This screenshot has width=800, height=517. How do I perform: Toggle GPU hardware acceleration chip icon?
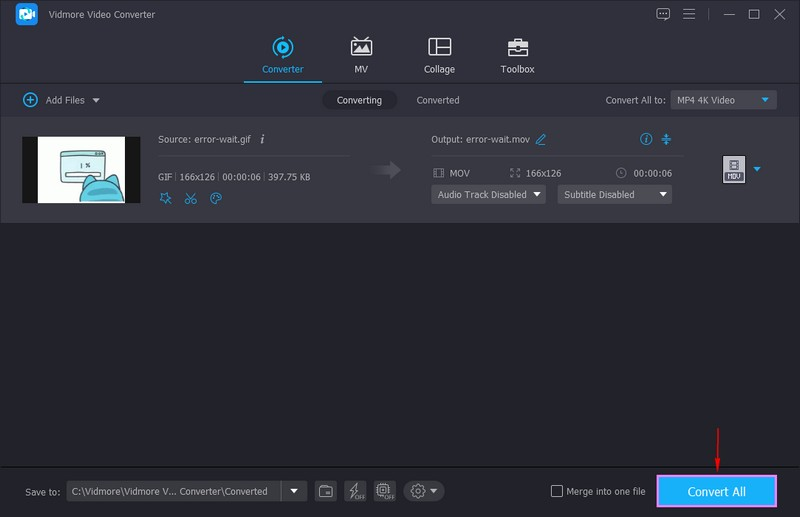click(384, 491)
